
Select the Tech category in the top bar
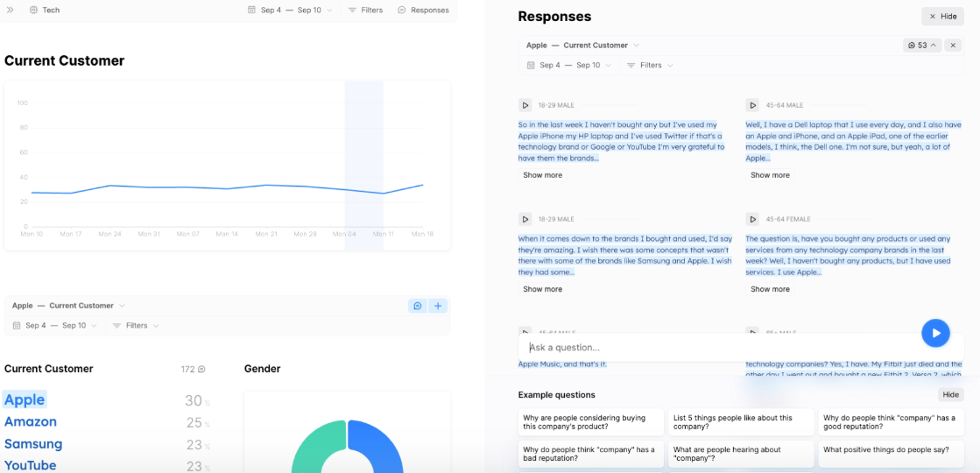click(x=45, y=11)
